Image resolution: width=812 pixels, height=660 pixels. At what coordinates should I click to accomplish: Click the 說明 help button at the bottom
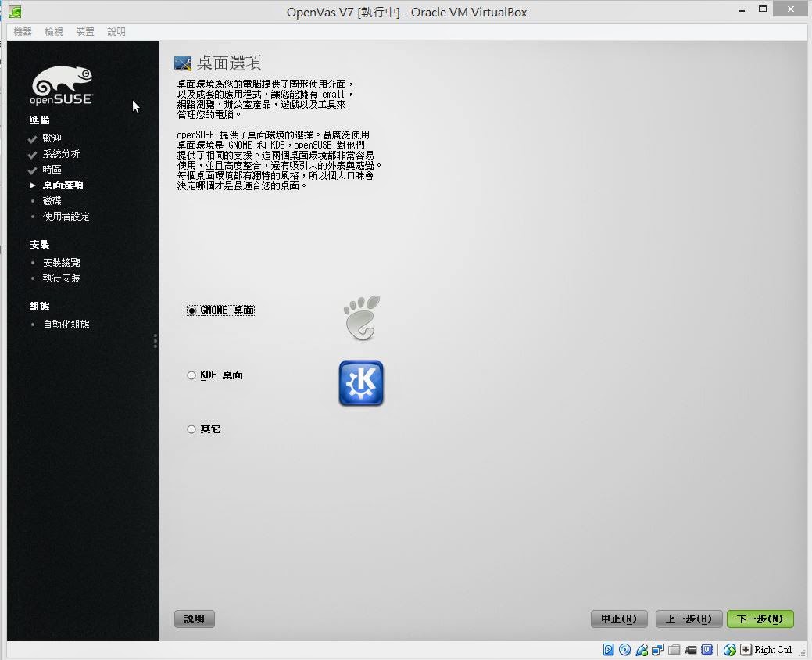194,619
